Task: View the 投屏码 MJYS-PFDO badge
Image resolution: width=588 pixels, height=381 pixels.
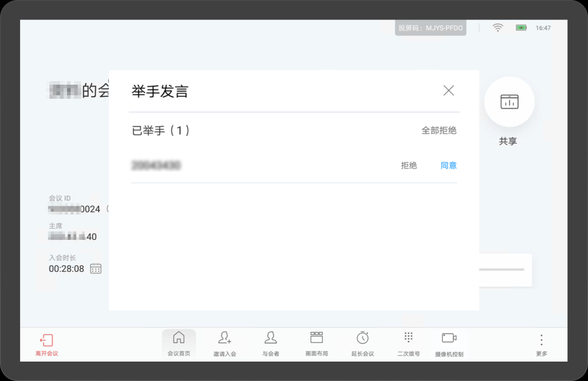Action: coord(430,27)
